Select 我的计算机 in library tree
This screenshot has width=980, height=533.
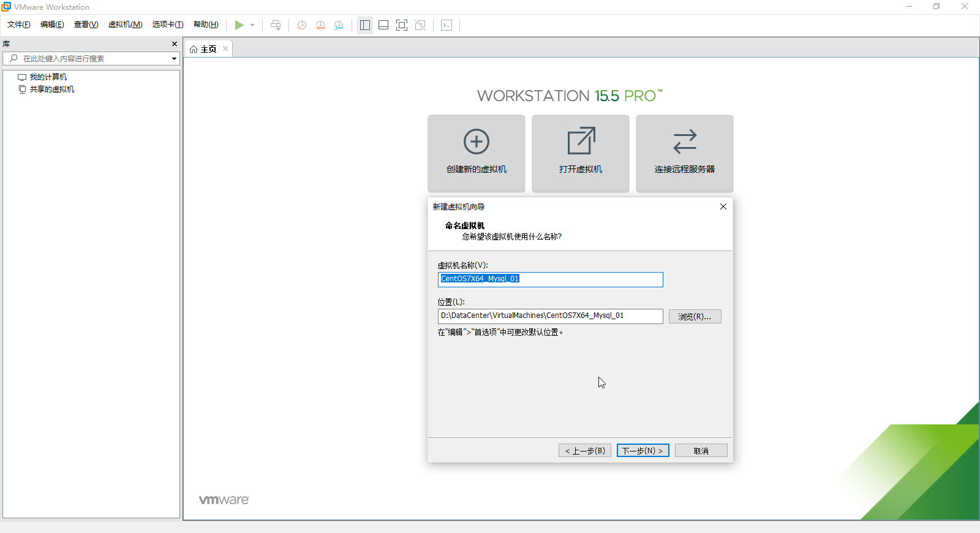48,77
